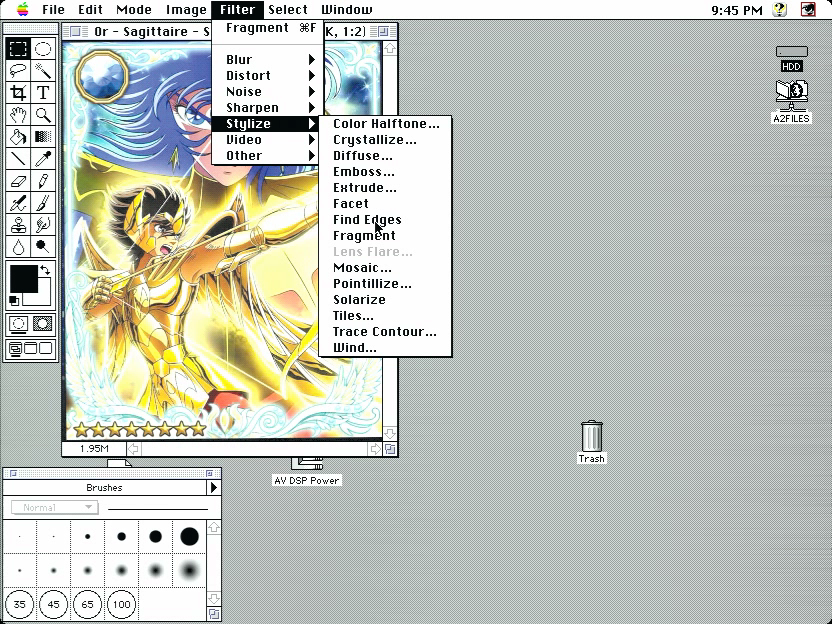The height and width of the screenshot is (624, 832).
Task: Choose Mosaic... filter
Action: (386, 267)
